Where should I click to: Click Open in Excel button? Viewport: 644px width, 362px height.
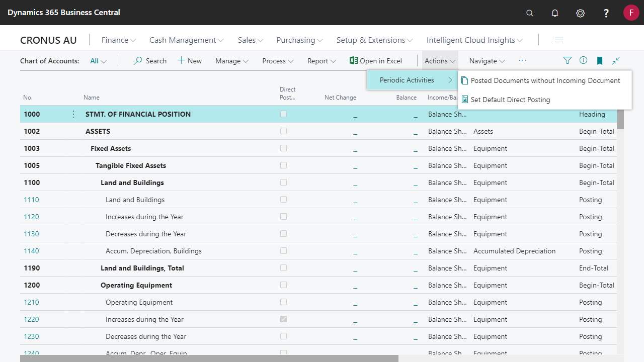pyautogui.click(x=376, y=61)
